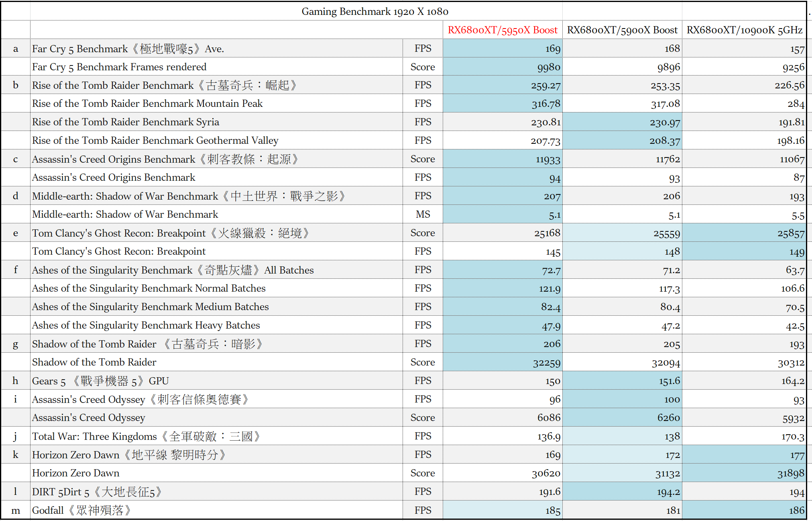Click the value 259.27 in the Tomb Raider row
The image size is (812, 521).
coord(545,86)
